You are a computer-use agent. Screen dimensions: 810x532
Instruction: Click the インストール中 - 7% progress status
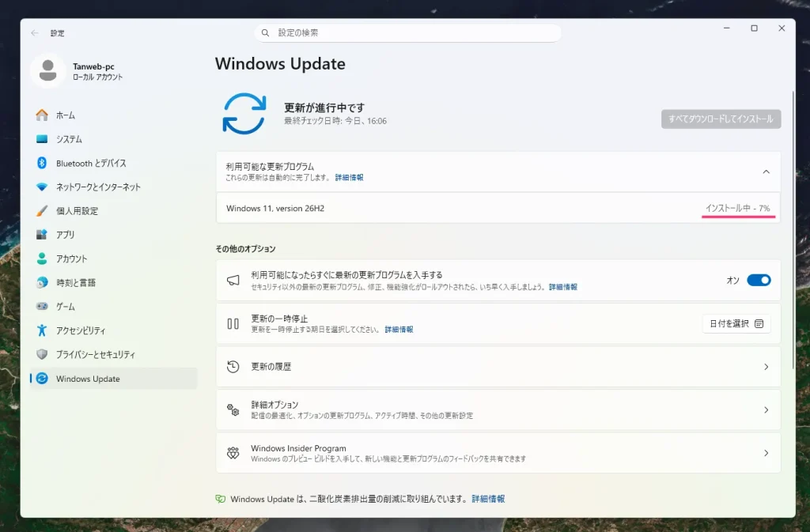(738, 209)
